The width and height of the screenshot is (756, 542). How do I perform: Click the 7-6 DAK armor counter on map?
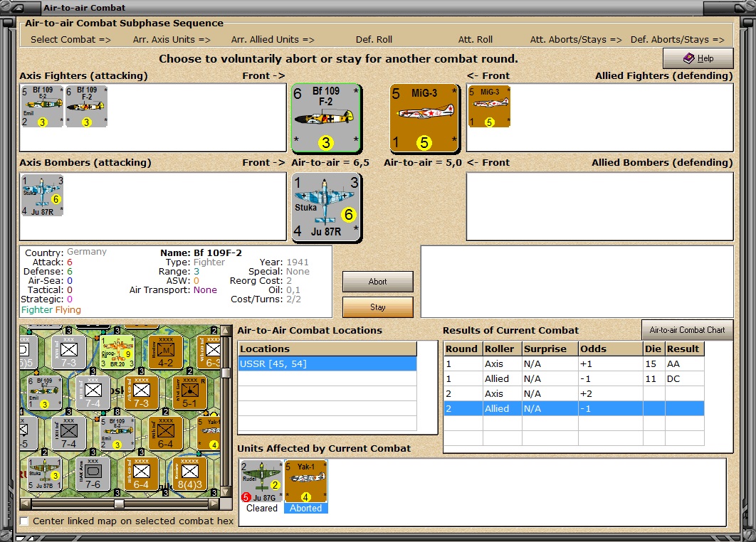(x=93, y=474)
